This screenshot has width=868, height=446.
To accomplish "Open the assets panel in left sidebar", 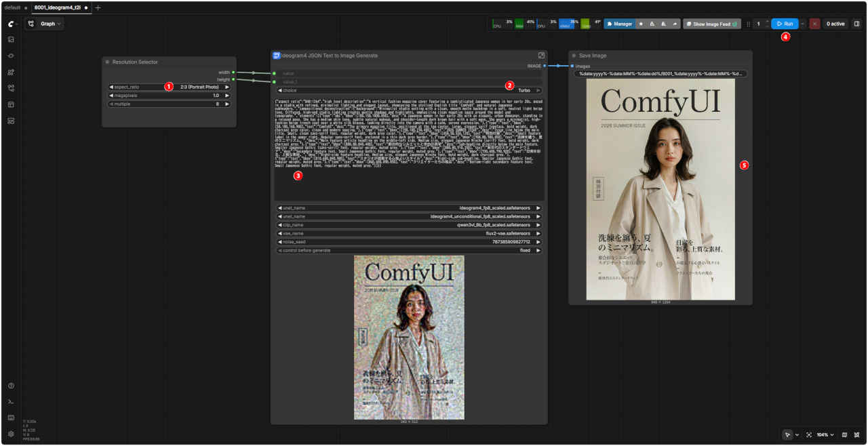I will coord(11,39).
